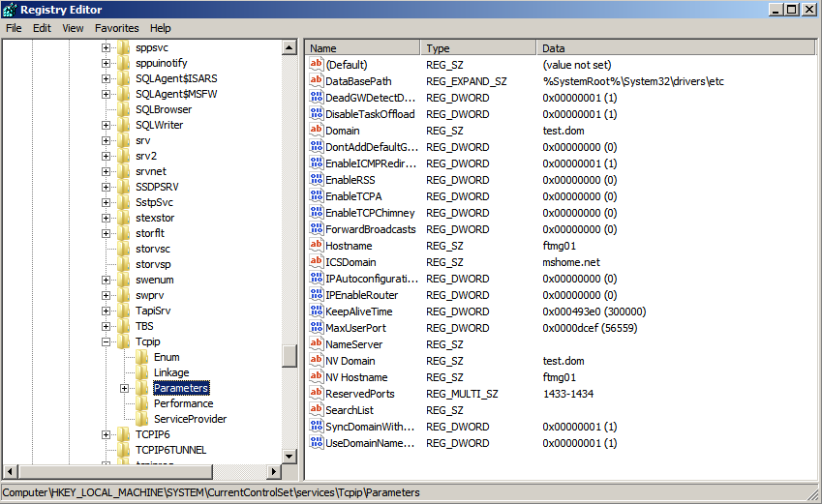Expand the Parameters tree node

pos(124,388)
